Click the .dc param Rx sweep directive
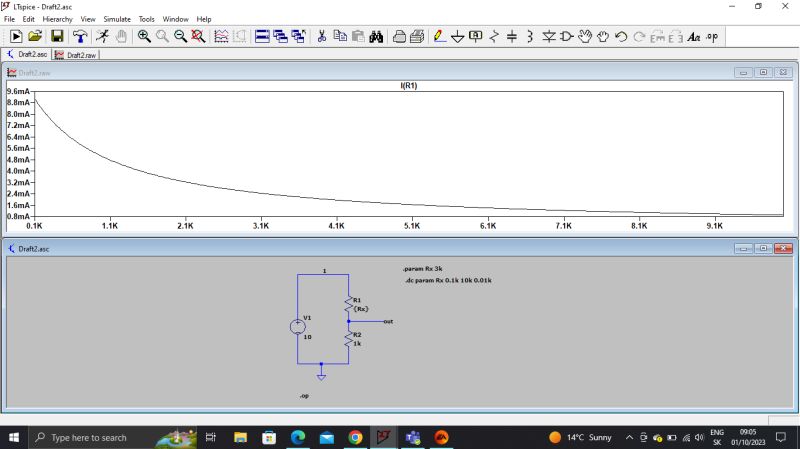This screenshot has height=449, width=800. [448, 280]
